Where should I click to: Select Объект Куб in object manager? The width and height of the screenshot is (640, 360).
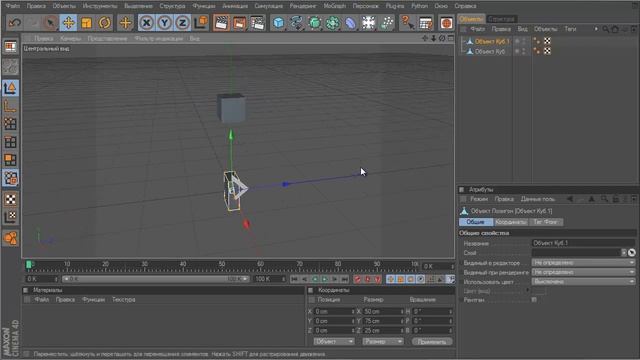tap(490, 51)
